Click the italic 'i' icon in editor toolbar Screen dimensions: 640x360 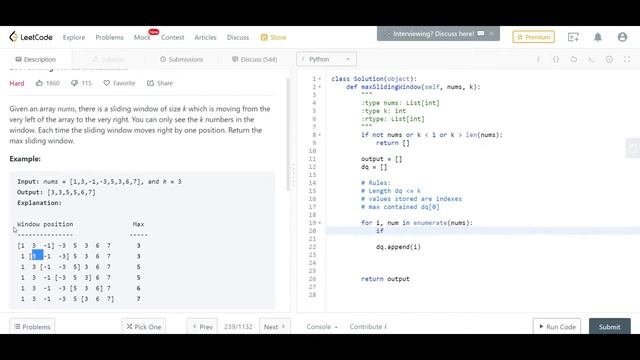click(x=538, y=59)
